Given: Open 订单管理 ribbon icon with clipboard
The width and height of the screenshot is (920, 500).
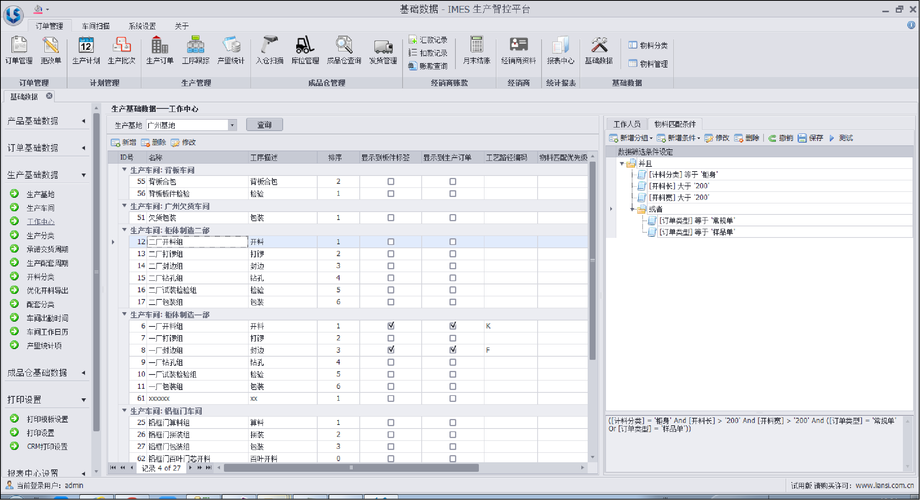Looking at the screenshot, I should [x=19, y=50].
